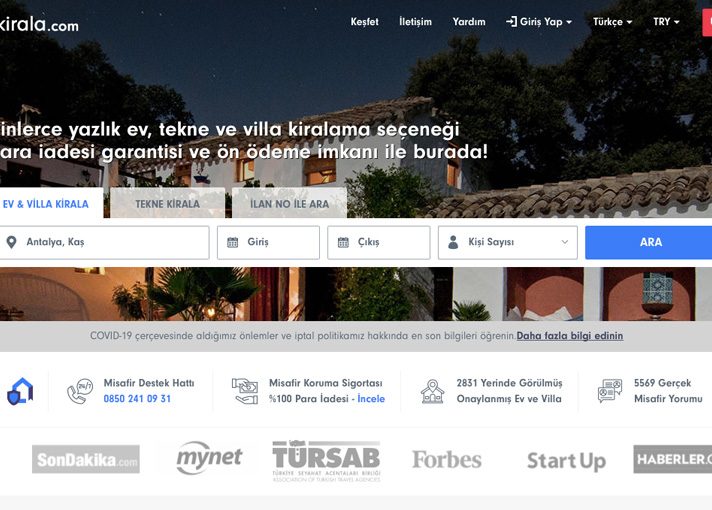Click the Giriş calendar icon
This screenshot has height=510, width=712.
(232, 242)
